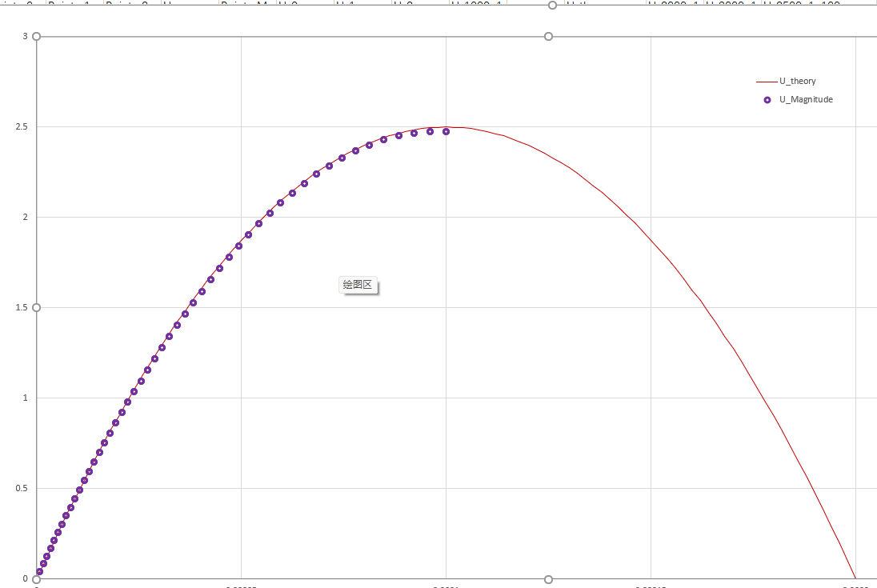Click the plot area bottom-middle resize handle
The width and height of the screenshot is (877, 588).
[x=548, y=579]
